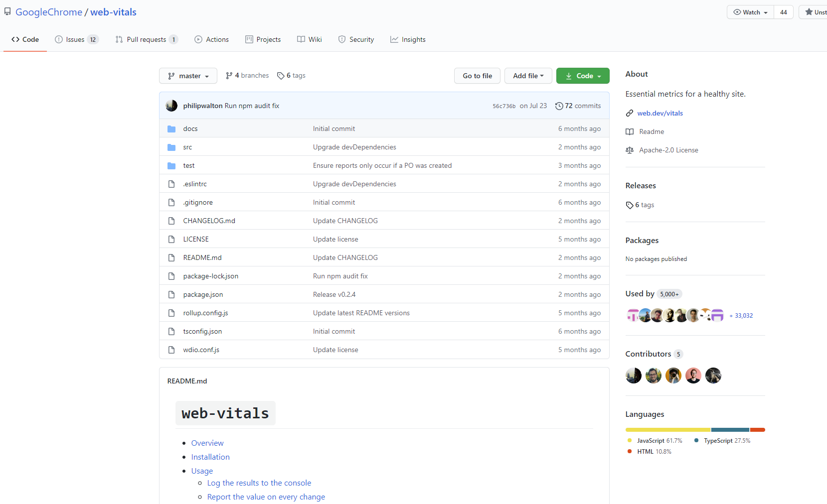Open commit Ensure reports only occur message
This screenshot has height=504, width=827.
382,165
